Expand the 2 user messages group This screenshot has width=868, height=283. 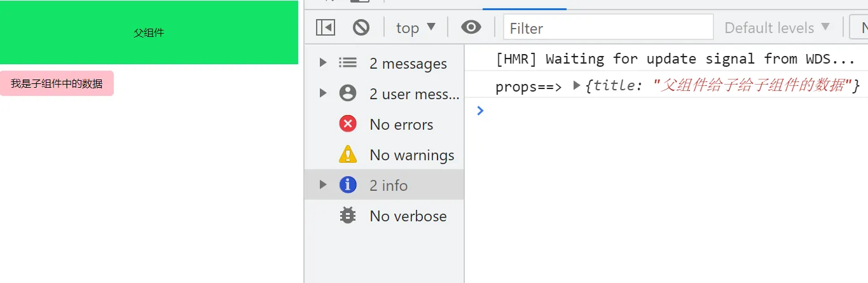click(x=323, y=93)
